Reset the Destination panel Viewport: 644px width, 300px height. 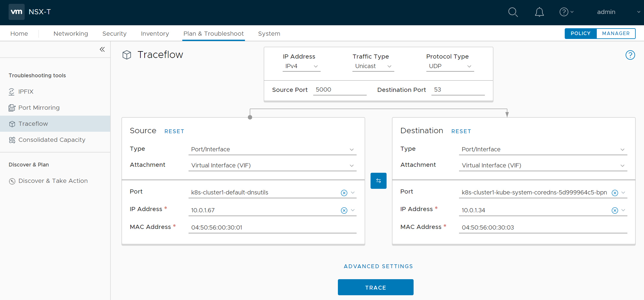(461, 131)
